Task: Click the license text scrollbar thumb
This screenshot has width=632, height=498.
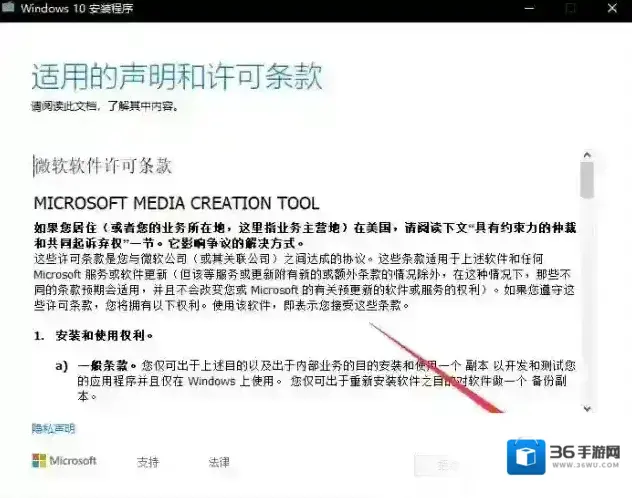Action: [x=587, y=180]
